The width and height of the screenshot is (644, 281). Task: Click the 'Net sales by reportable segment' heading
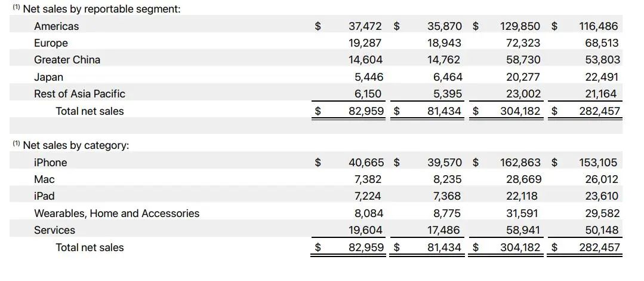point(101,9)
